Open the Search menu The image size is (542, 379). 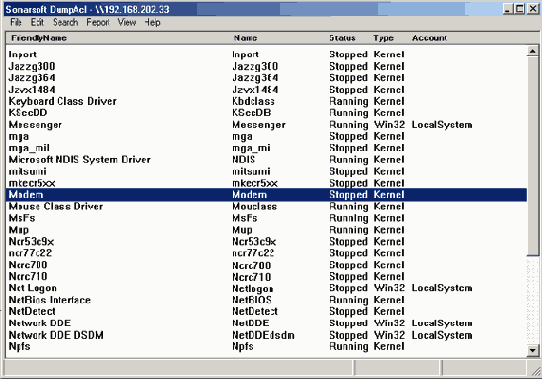65,22
